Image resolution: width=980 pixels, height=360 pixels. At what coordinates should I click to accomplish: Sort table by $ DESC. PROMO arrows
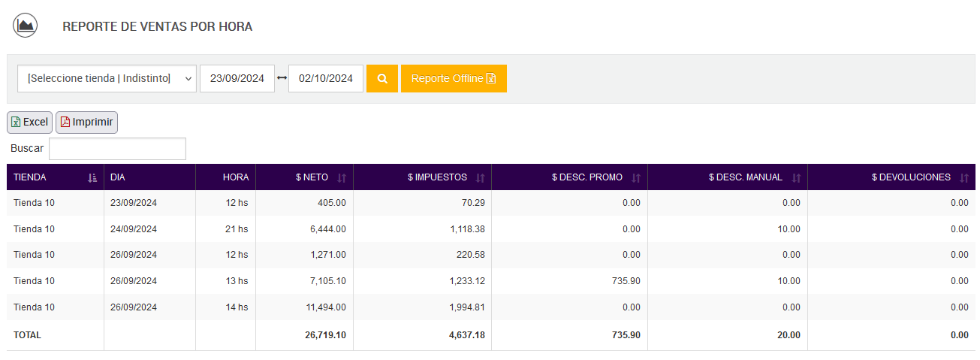click(x=636, y=177)
